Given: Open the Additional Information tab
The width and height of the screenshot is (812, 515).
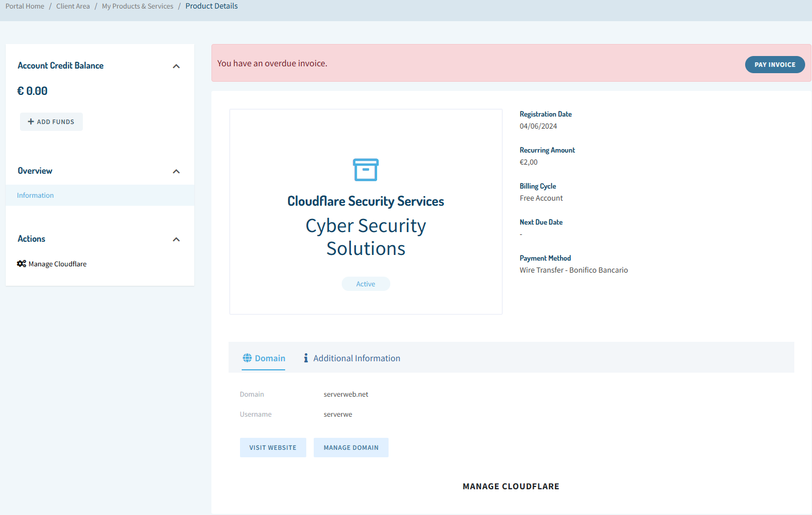Looking at the screenshot, I should (x=356, y=358).
